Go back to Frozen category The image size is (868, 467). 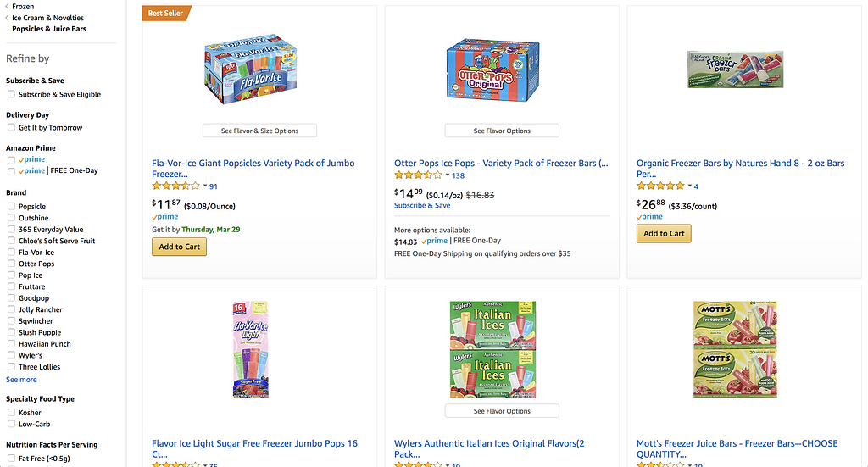23,6
